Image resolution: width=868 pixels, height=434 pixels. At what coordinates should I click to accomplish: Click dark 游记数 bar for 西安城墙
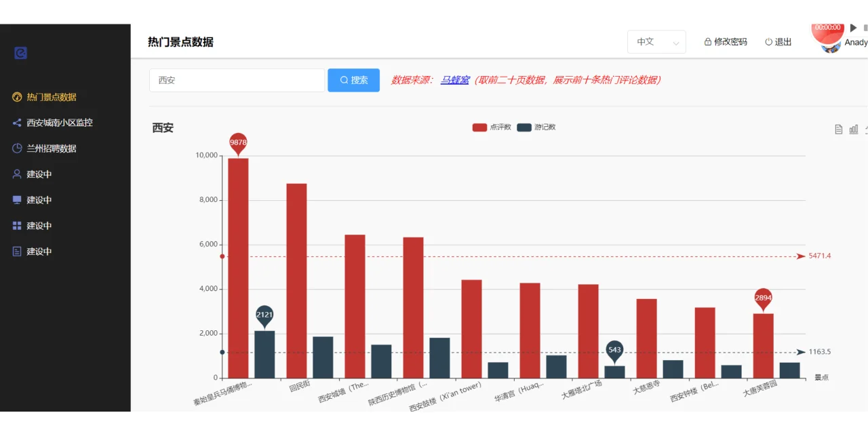381,361
